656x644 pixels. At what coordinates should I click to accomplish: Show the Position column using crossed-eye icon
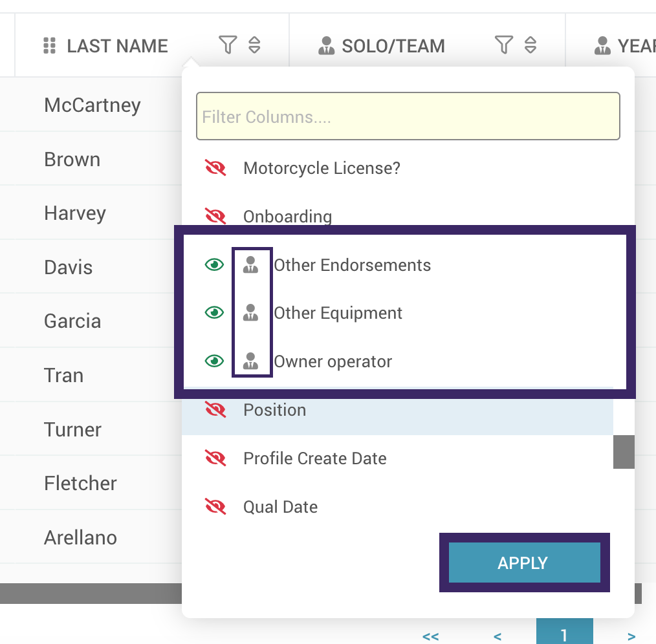pos(215,410)
